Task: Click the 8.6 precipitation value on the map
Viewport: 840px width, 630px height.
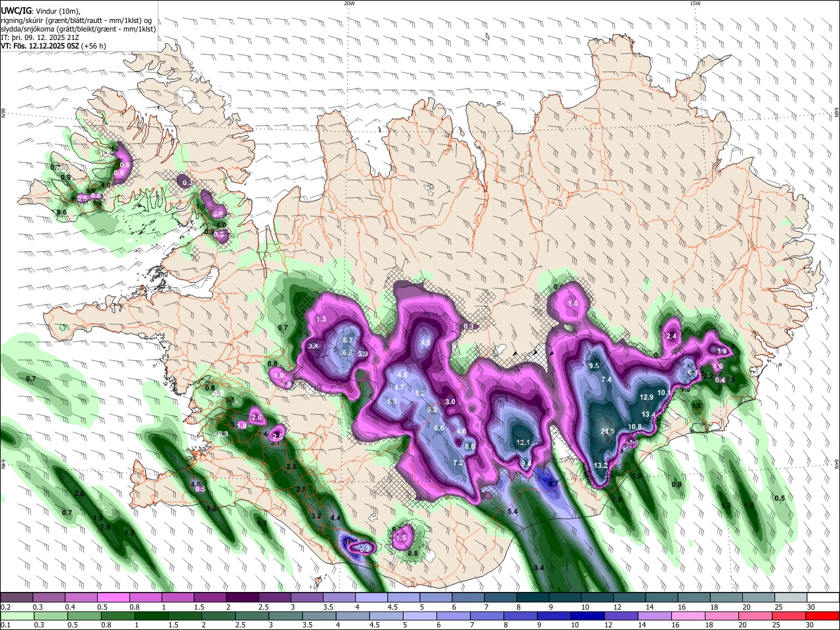Action: pos(470,446)
